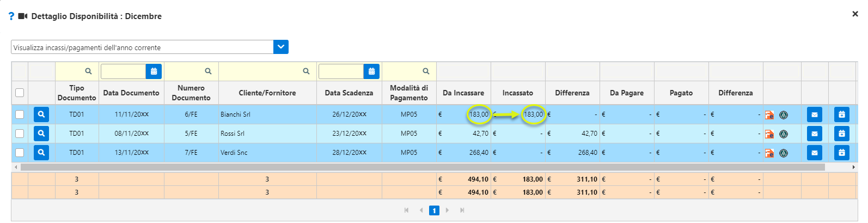Sort by Modalità di Pagamento column header
Image resolution: width=868 pixels, height=223 pixels.
409,93
